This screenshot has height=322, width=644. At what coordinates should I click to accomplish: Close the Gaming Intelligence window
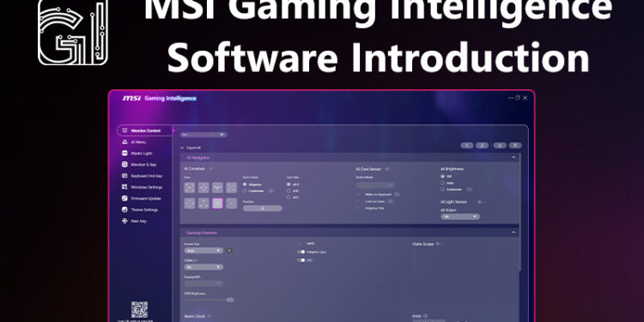525,98
